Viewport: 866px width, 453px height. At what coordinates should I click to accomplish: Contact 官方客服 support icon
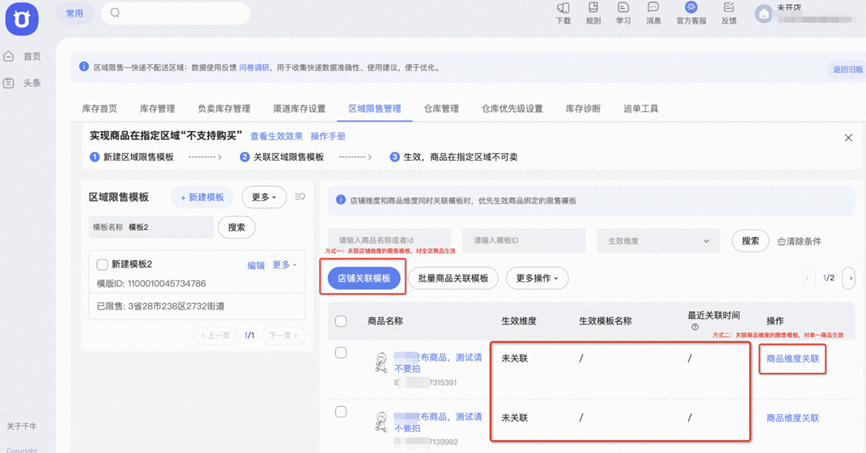[691, 7]
